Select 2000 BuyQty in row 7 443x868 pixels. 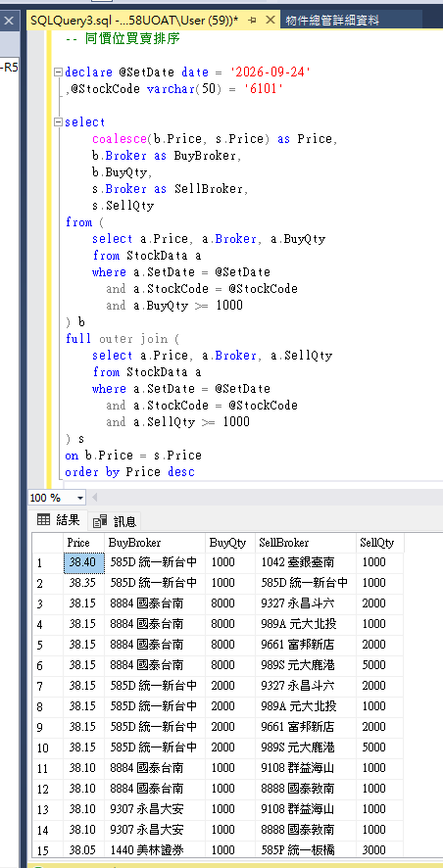coord(229,686)
